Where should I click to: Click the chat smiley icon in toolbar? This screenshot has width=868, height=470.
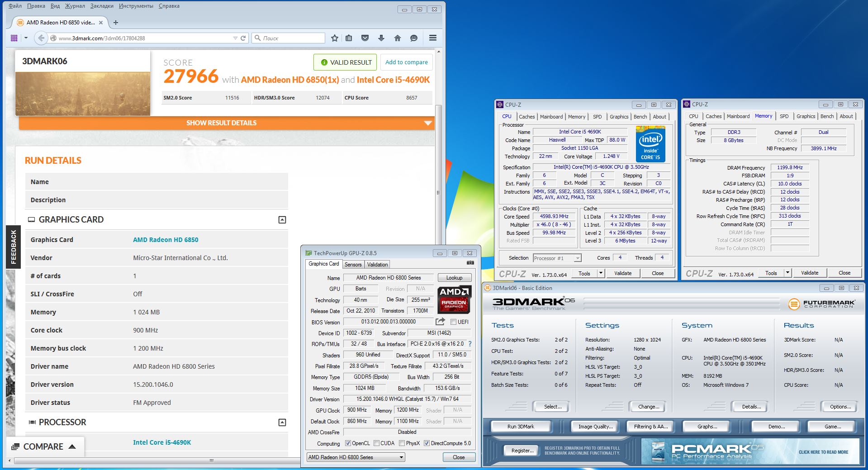point(413,38)
